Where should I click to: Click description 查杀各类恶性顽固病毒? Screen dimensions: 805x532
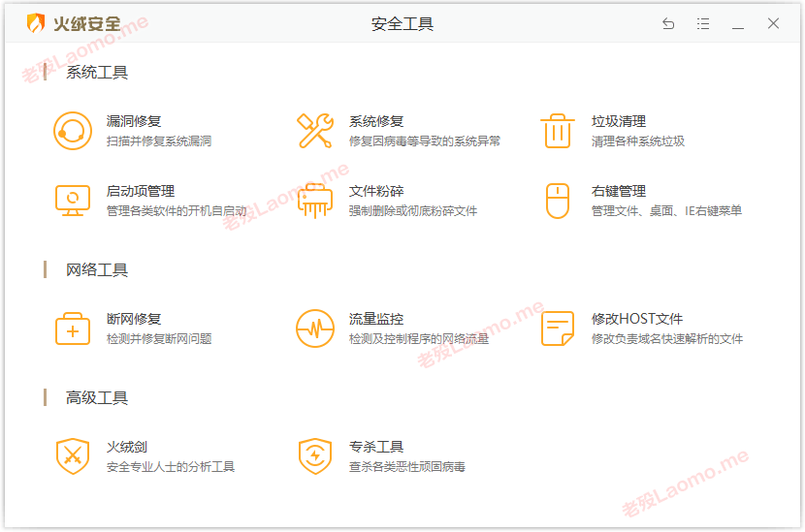click(407, 466)
